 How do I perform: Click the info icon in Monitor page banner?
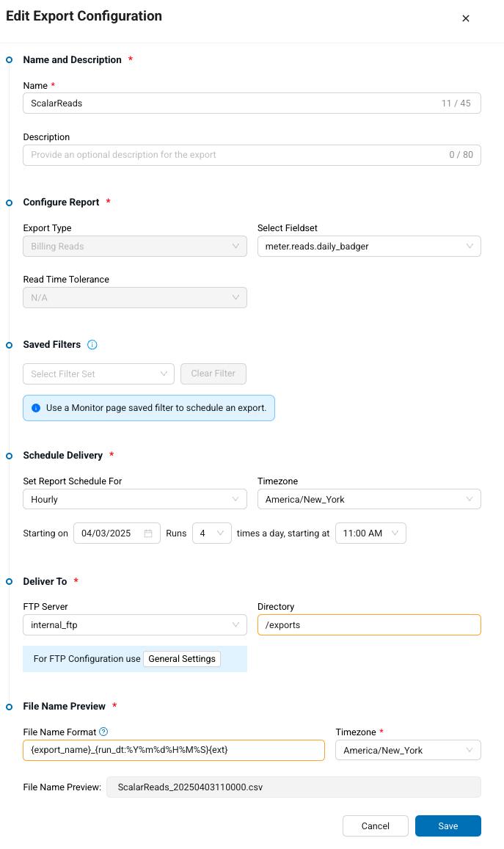[x=36, y=408]
